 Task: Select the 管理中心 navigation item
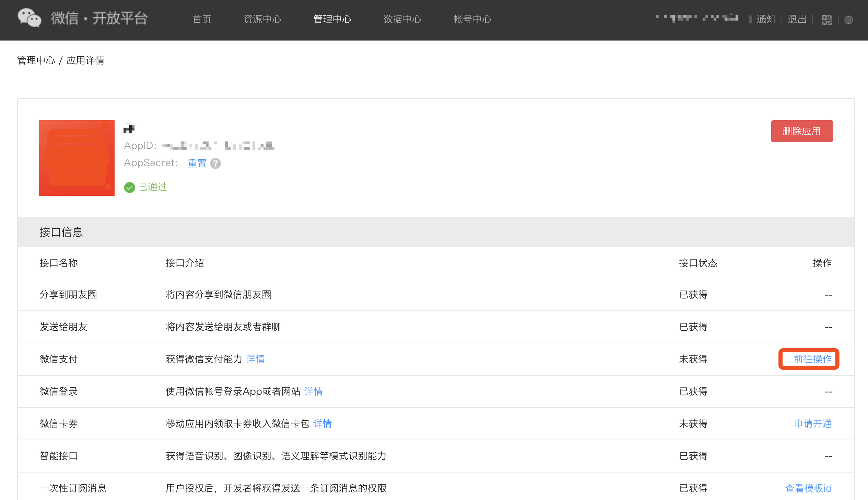332,20
